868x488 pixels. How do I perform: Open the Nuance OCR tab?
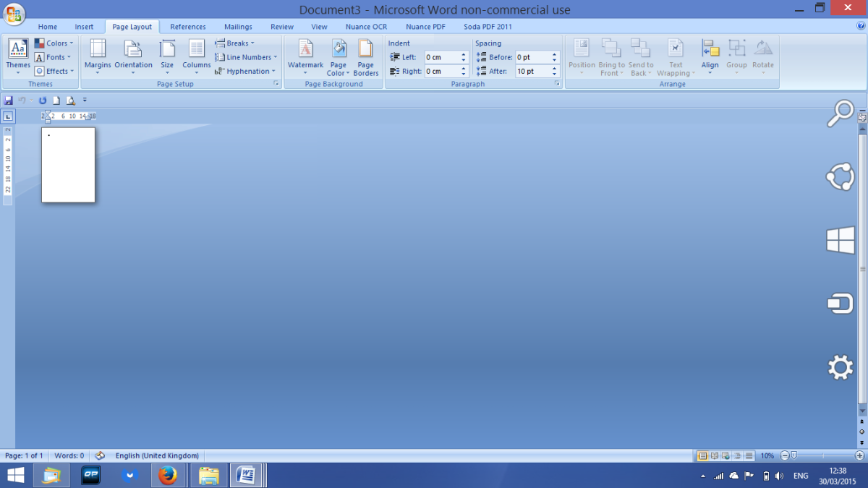(x=367, y=27)
